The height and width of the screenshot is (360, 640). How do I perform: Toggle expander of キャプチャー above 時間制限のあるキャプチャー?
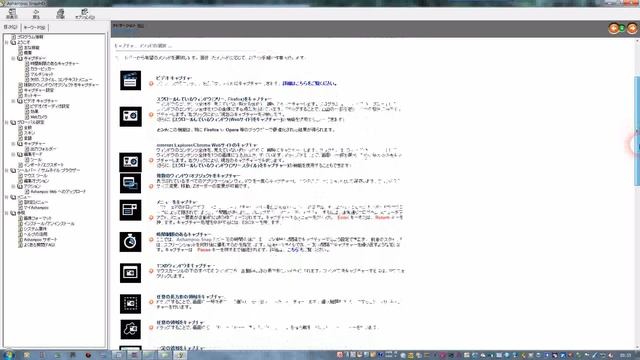(13, 58)
